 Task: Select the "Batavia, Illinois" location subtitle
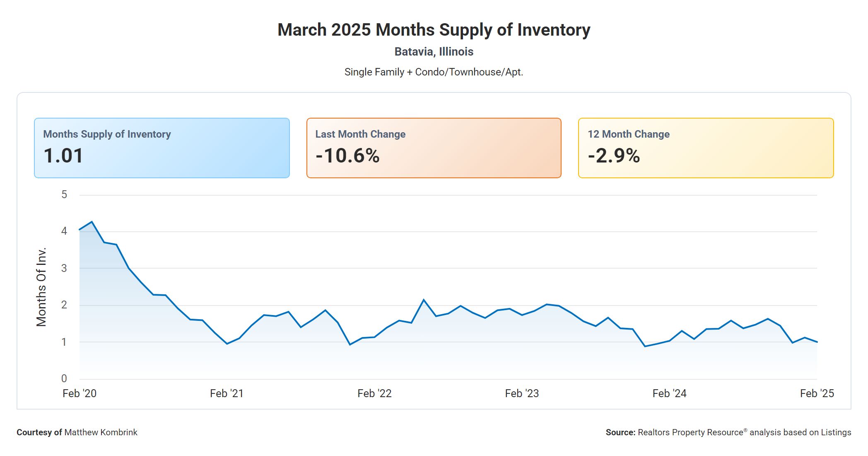coord(434,52)
